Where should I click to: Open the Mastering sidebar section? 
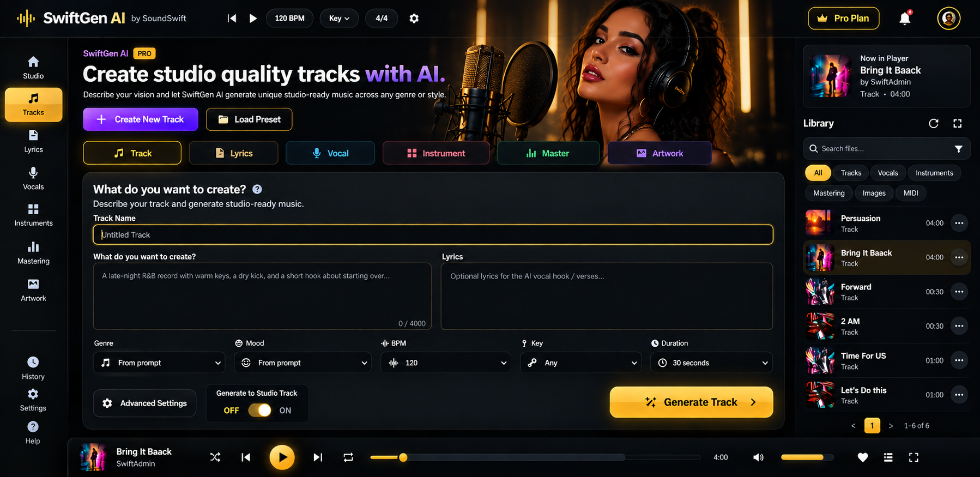[x=33, y=253]
